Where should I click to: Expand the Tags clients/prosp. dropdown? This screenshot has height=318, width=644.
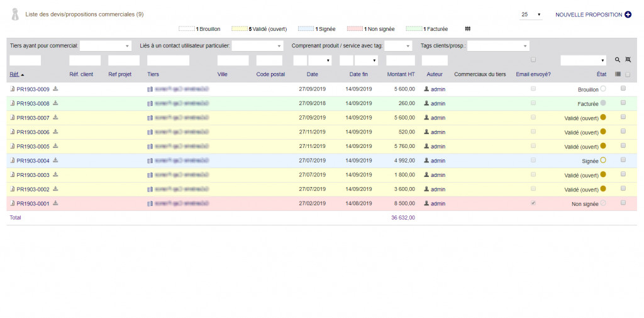coord(498,46)
